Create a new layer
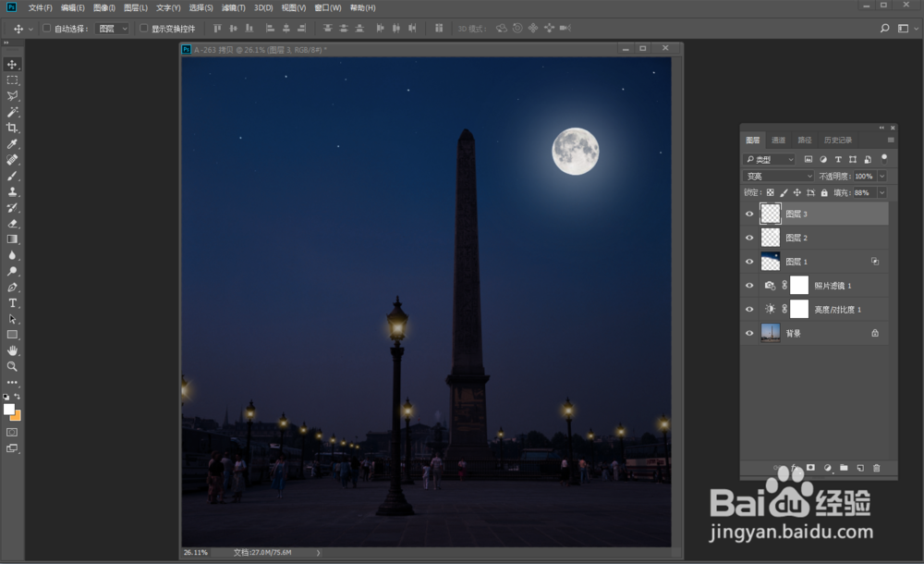 coord(860,468)
